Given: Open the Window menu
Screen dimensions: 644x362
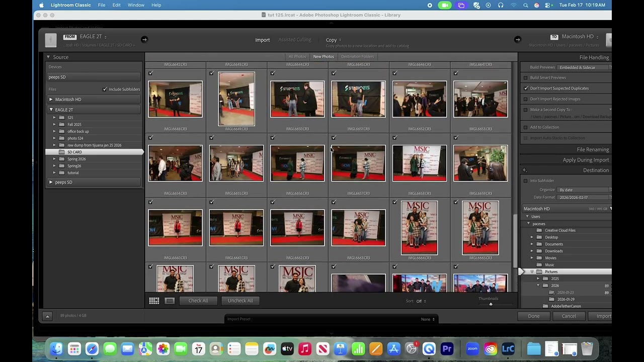Looking at the screenshot, I should click(136, 5).
